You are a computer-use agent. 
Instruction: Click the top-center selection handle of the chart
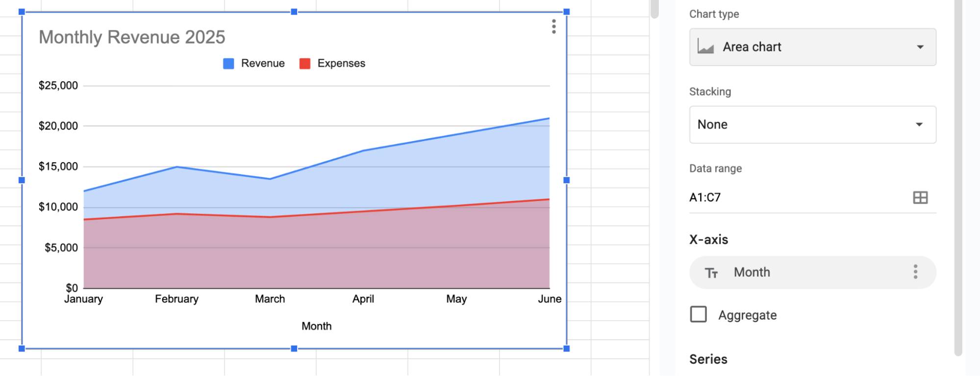click(294, 11)
